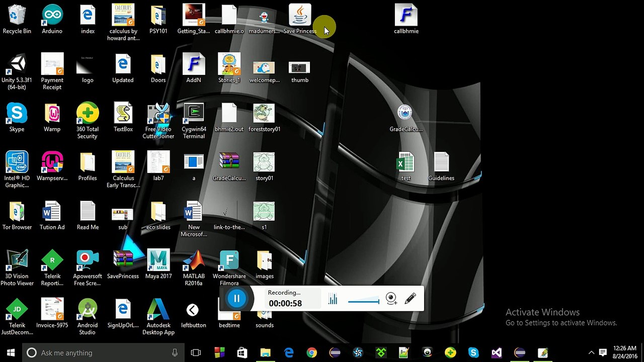The image size is (644, 362).
Task: Open Apowersoft Free Screen Recorder shortcut
Action: (88, 268)
